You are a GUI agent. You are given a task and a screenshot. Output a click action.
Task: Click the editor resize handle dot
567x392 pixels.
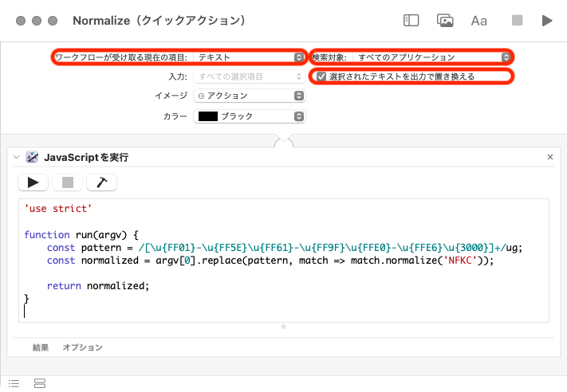click(284, 327)
